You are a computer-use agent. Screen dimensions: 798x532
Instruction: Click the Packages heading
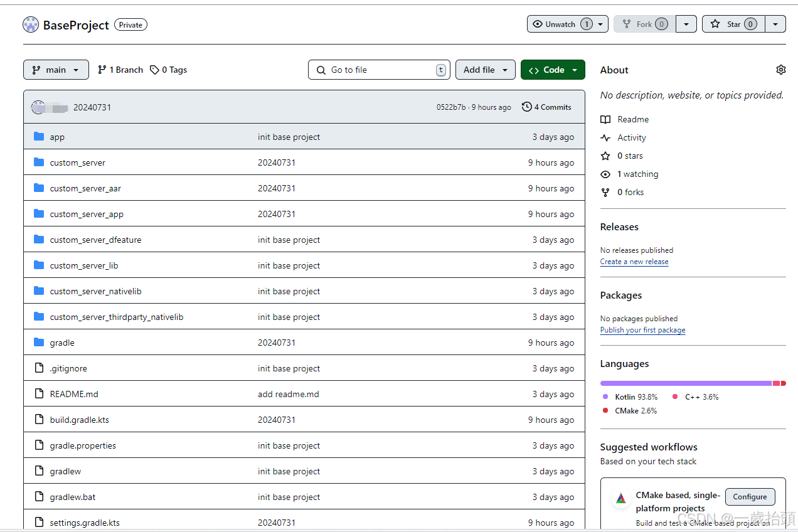[621, 295]
